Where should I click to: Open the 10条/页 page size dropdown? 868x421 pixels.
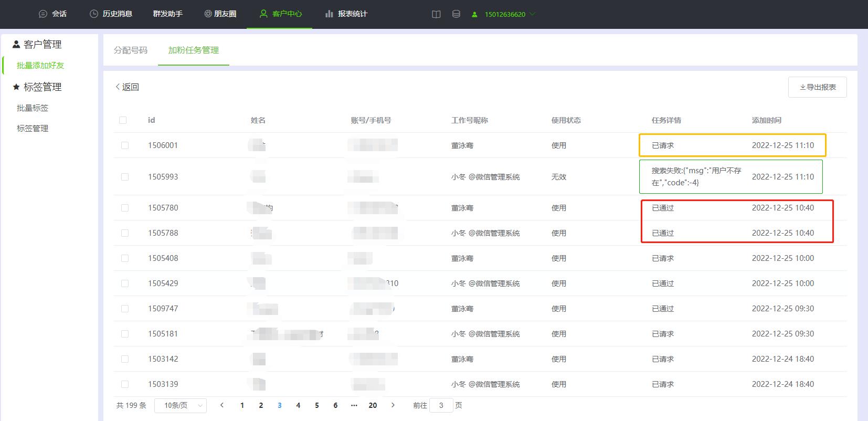coord(181,406)
